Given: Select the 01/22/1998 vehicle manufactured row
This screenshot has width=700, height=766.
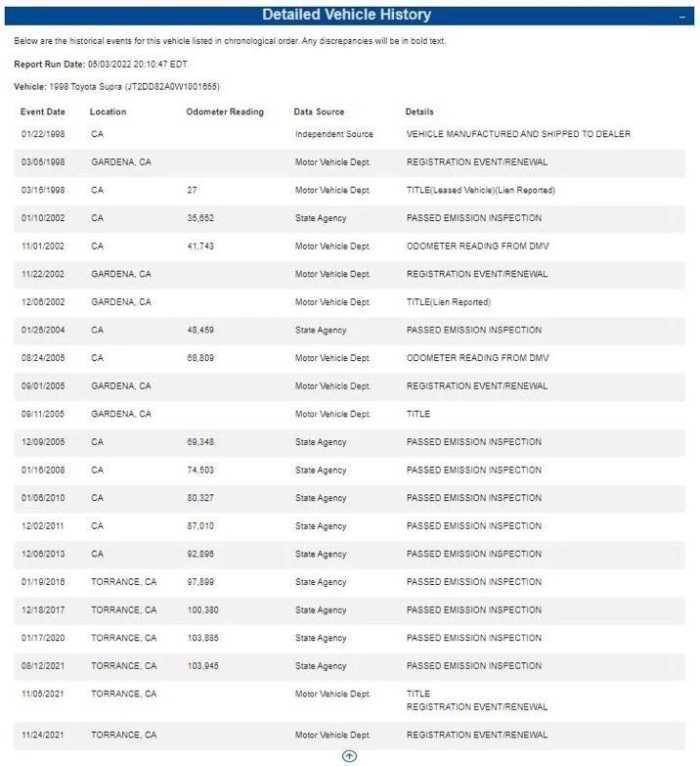Looking at the screenshot, I should [349, 134].
